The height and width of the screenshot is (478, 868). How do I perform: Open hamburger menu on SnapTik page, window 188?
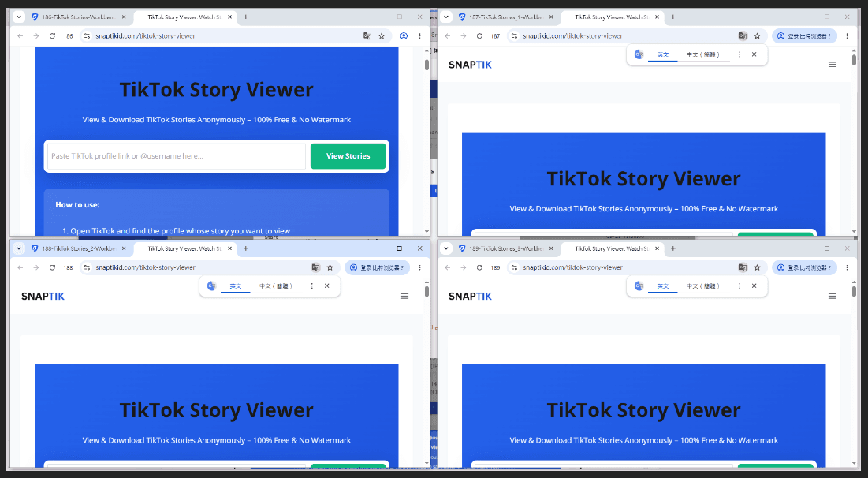[404, 297]
